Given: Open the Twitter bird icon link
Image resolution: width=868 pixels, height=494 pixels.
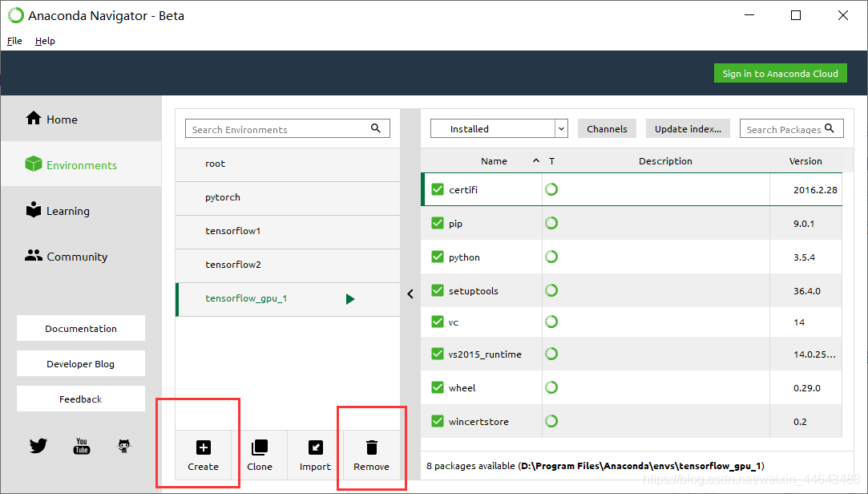Looking at the screenshot, I should point(38,446).
